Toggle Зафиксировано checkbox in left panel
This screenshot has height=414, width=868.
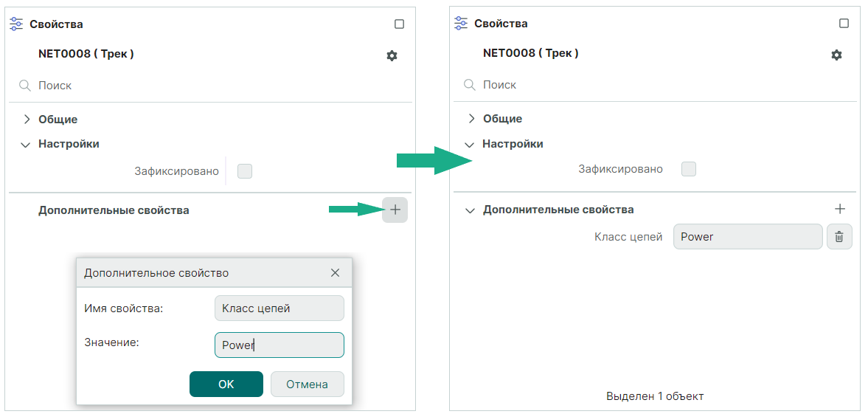point(245,171)
